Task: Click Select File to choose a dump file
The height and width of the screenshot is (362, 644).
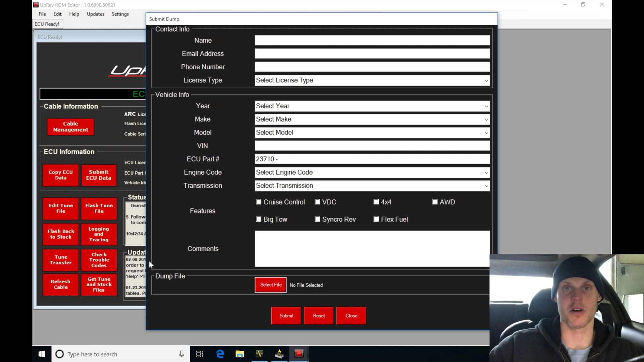Action: coord(270,285)
